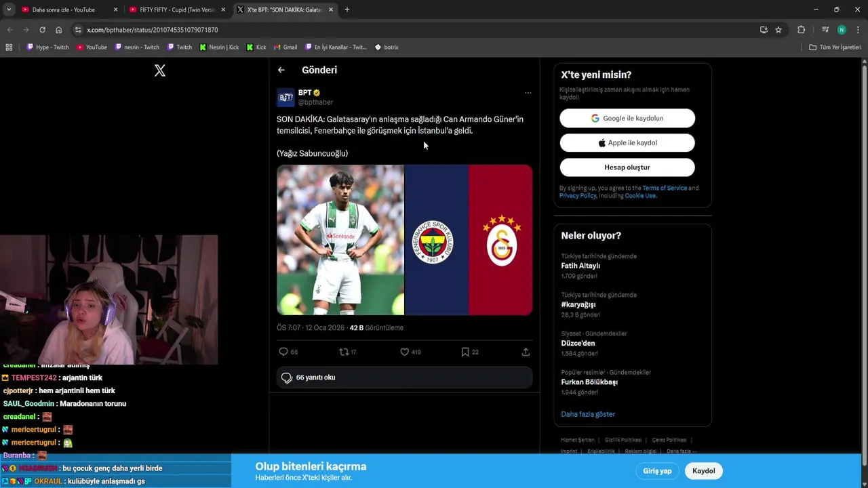Open the Gizlilik Politikası footer link
The height and width of the screenshot is (488, 868).
click(623, 440)
